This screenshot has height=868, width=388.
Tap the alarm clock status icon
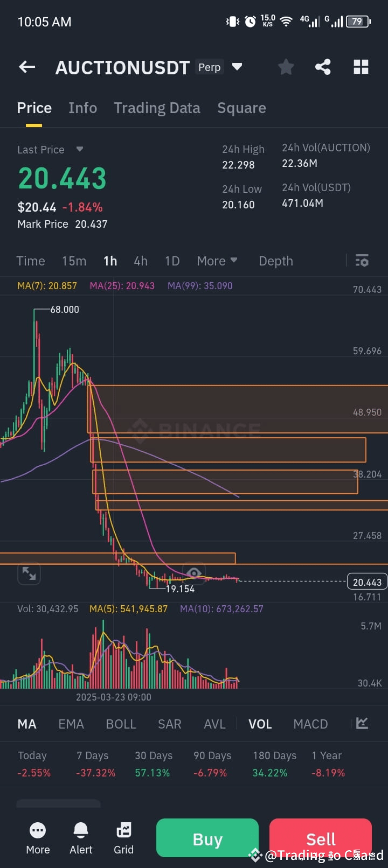[250, 22]
